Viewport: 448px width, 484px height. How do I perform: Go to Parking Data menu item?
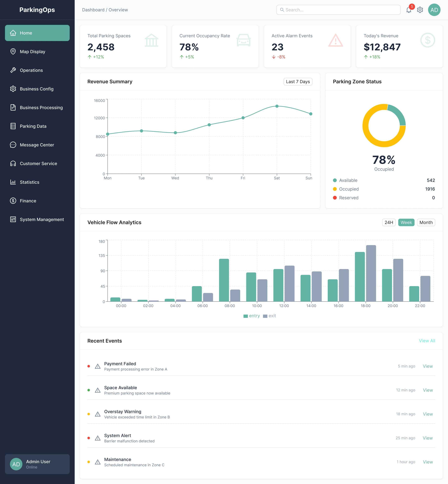33,126
